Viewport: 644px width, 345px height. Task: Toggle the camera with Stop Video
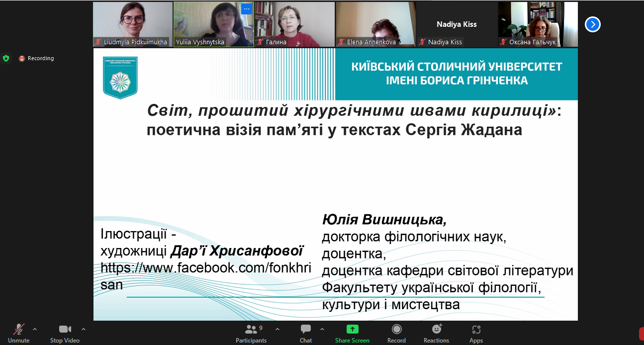click(65, 333)
